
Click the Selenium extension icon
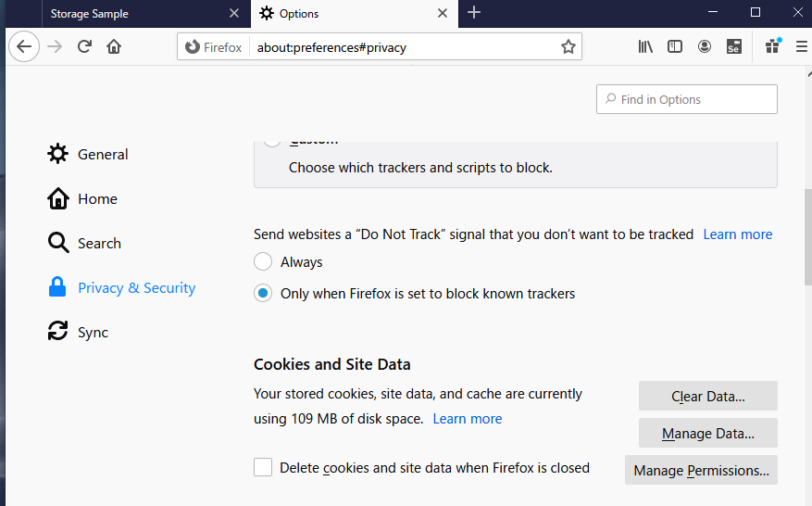(734, 46)
